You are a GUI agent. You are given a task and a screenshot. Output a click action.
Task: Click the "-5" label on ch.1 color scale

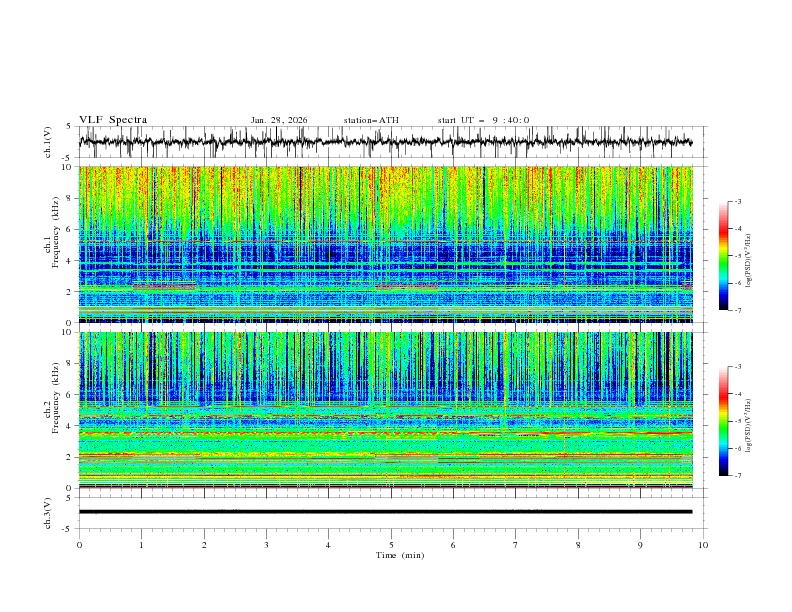click(x=738, y=256)
